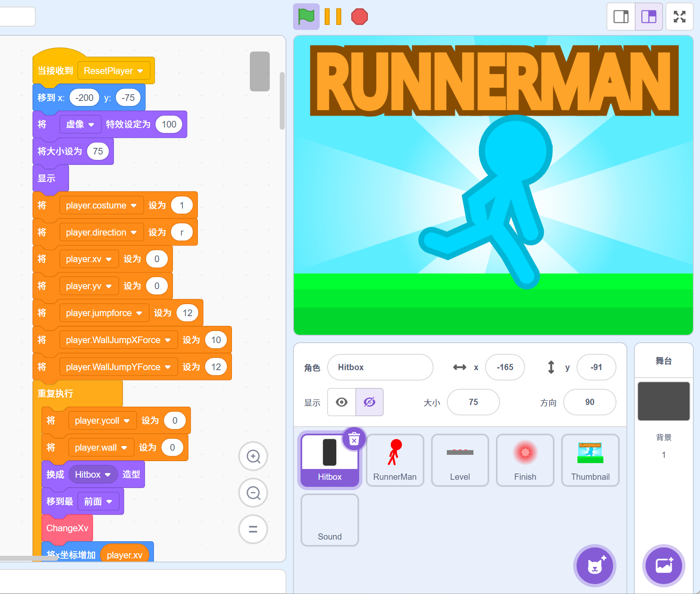Viewport: 700px width, 594px height.
Task: Switch to small stage layout
Action: (x=621, y=17)
